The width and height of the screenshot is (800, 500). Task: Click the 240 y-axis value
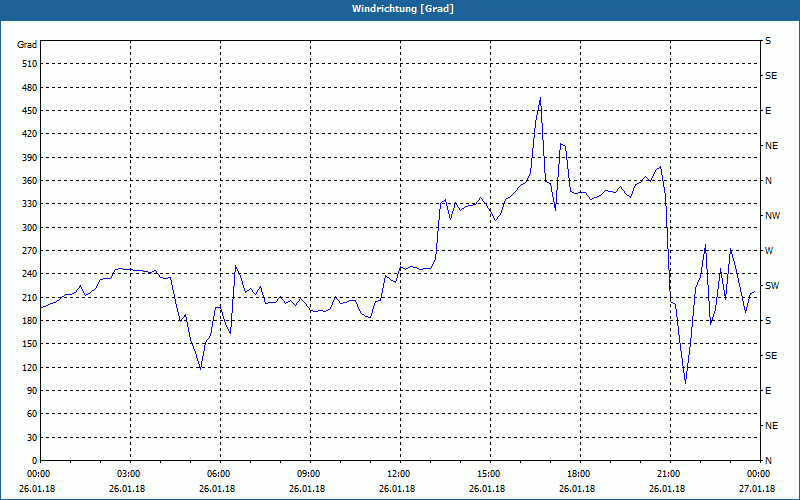tap(30, 274)
